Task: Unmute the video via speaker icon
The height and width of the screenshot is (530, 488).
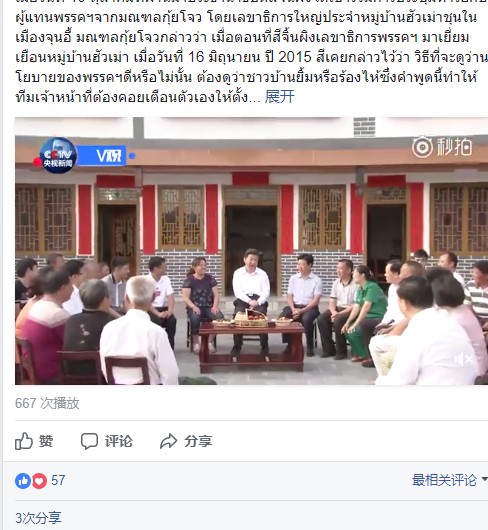Action: point(465,359)
